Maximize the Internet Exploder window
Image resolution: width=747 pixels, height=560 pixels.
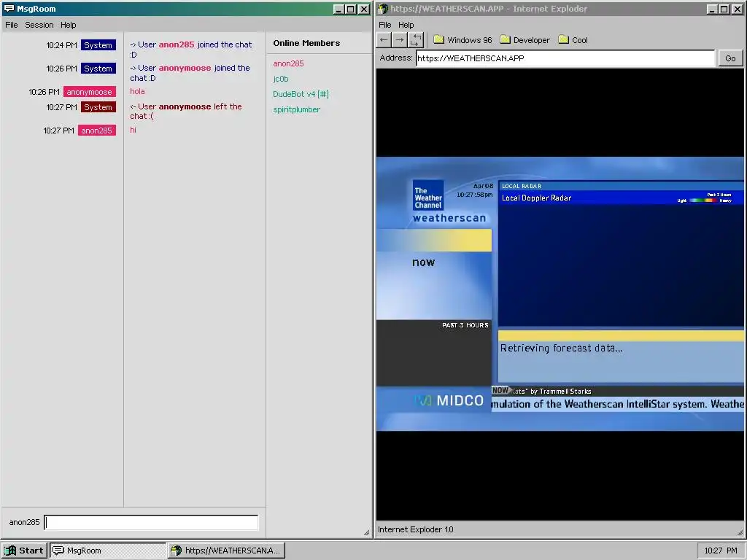pyautogui.click(x=724, y=9)
